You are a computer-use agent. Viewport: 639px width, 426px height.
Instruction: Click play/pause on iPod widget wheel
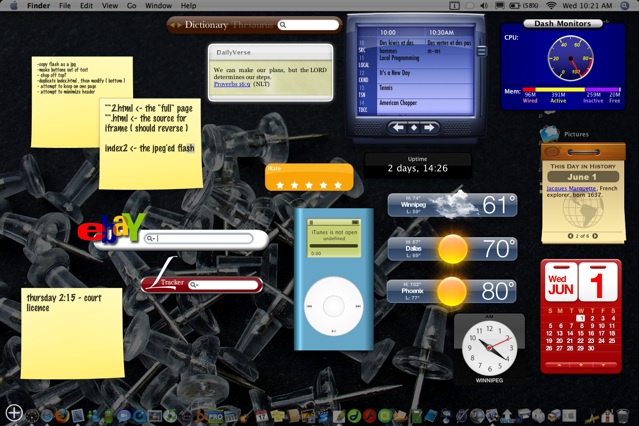click(334, 331)
